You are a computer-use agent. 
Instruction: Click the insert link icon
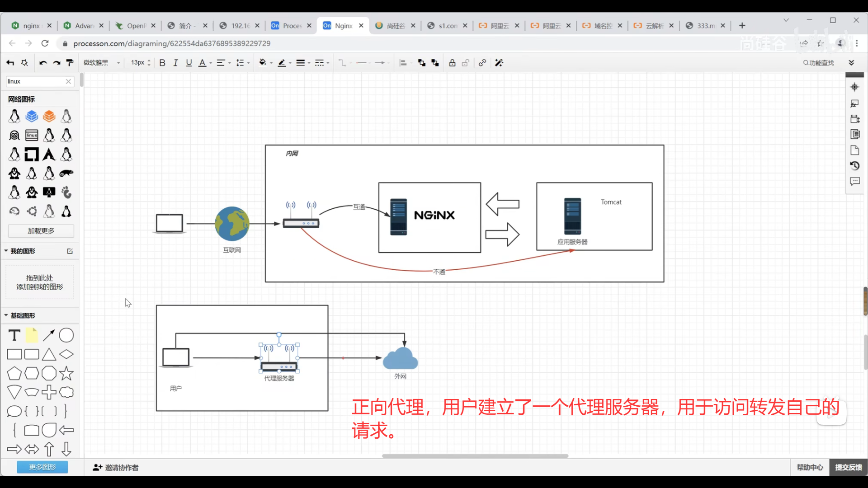point(482,63)
